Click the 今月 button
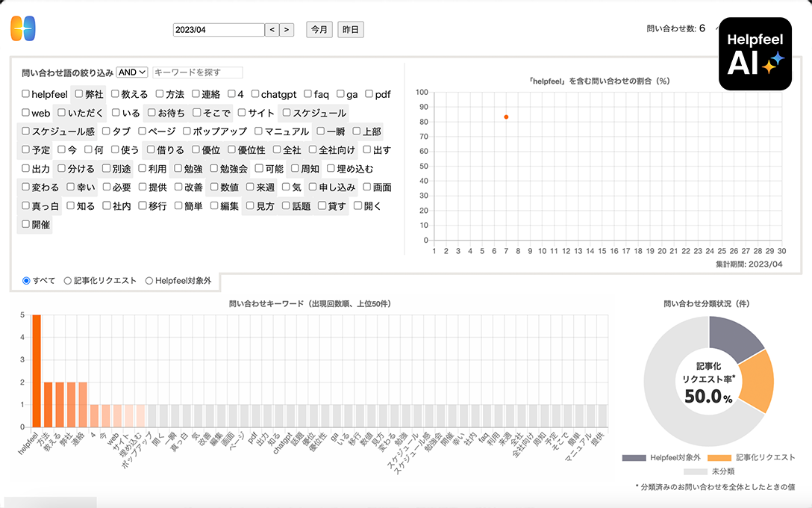 coord(319,30)
